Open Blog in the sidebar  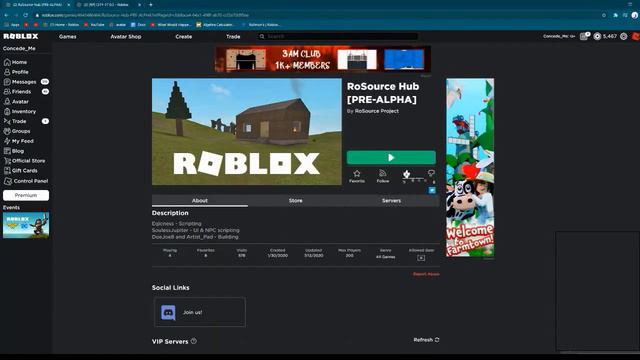coord(14,151)
